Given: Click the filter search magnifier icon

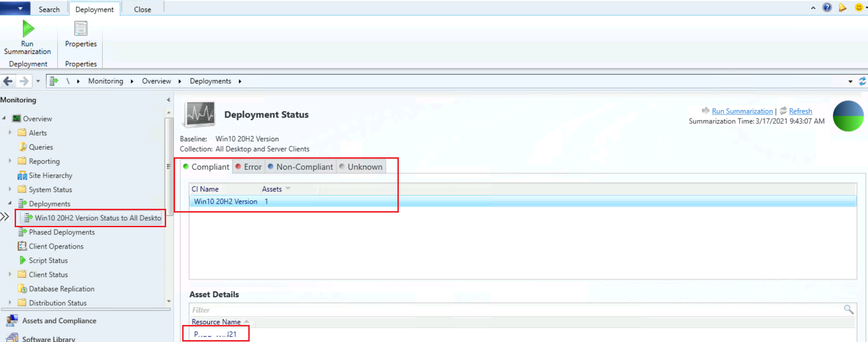Looking at the screenshot, I should pyautogui.click(x=849, y=309).
